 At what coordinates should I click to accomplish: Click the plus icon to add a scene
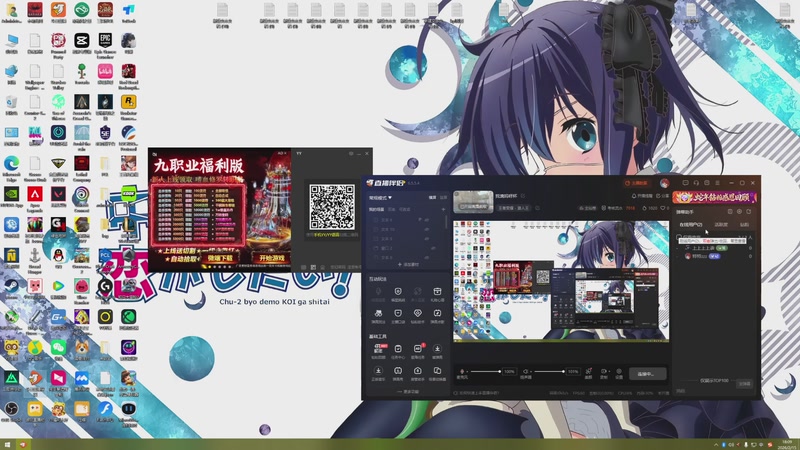coord(443,209)
